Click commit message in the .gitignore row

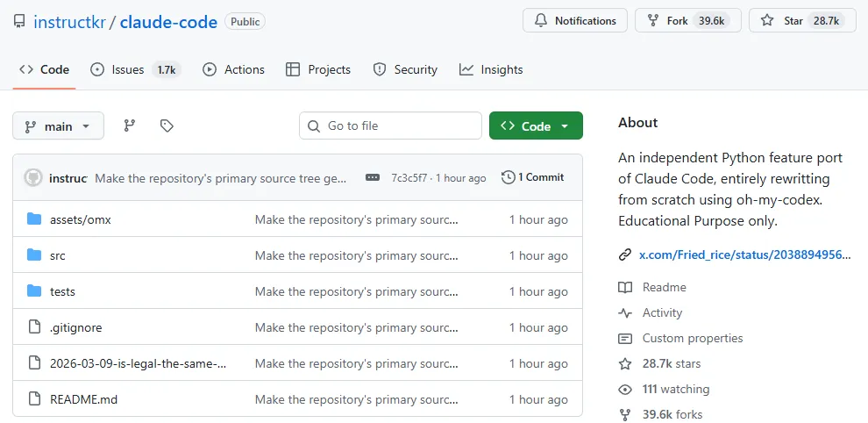[357, 327]
